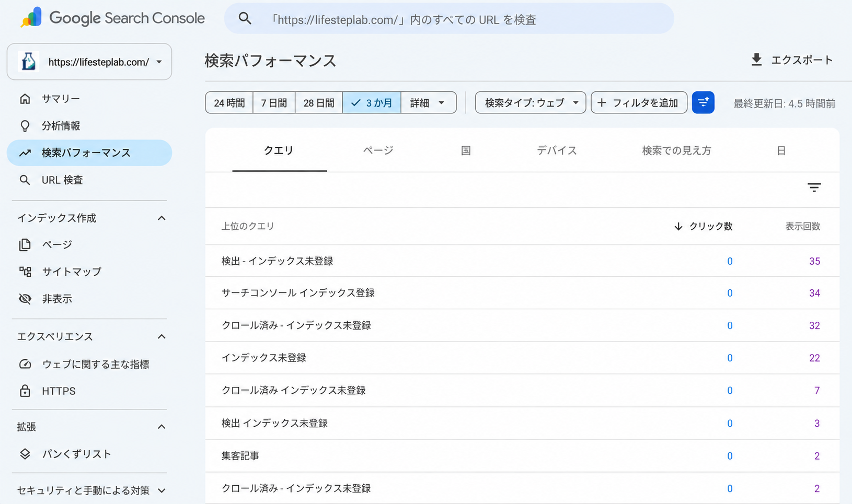This screenshot has height=504, width=852.
Task: Open the 検索タイプ: ウェブ dropdown
Action: click(531, 102)
